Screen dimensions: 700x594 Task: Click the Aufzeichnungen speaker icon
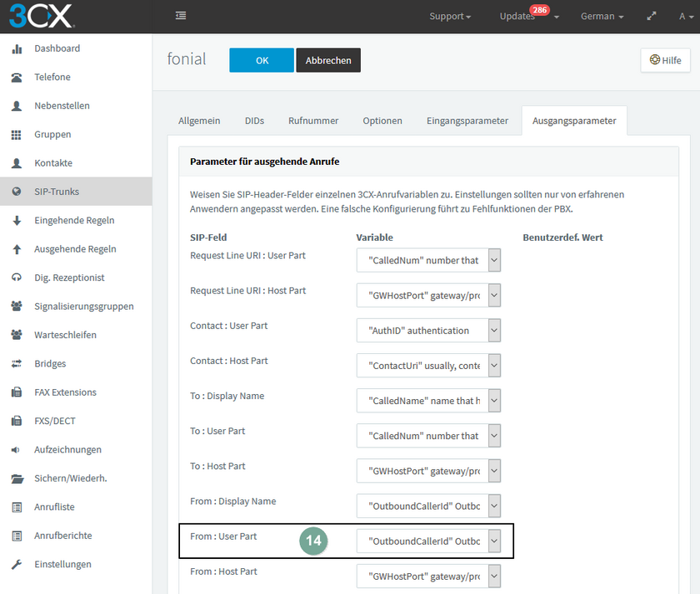(16, 449)
